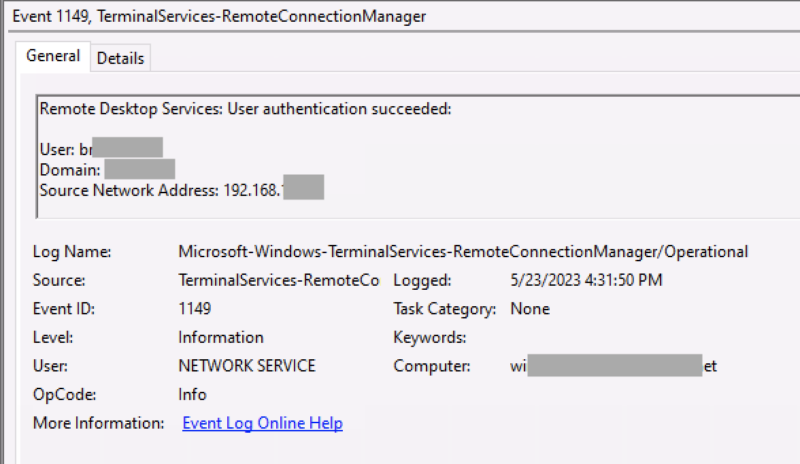Click the 'Task Category:' label
The width and height of the screenshot is (800, 464).
pos(444,309)
